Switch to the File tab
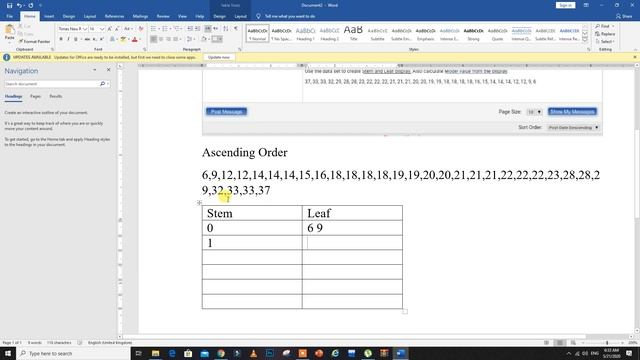Image resolution: width=640 pixels, height=360 pixels. 9,16
